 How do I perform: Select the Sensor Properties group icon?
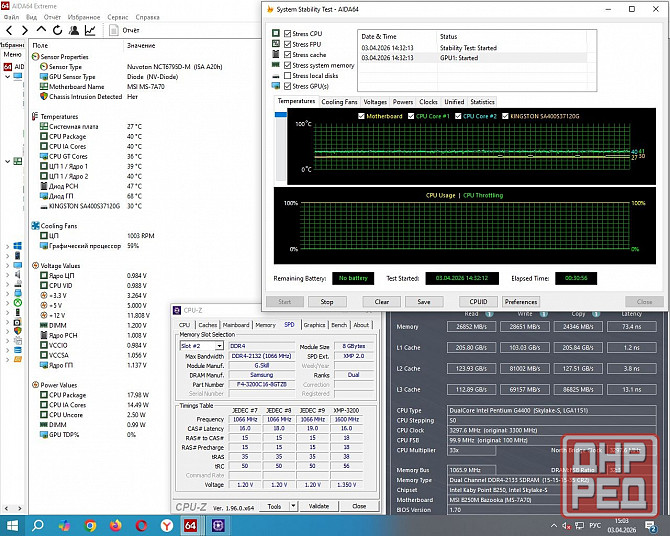click(x=35, y=56)
